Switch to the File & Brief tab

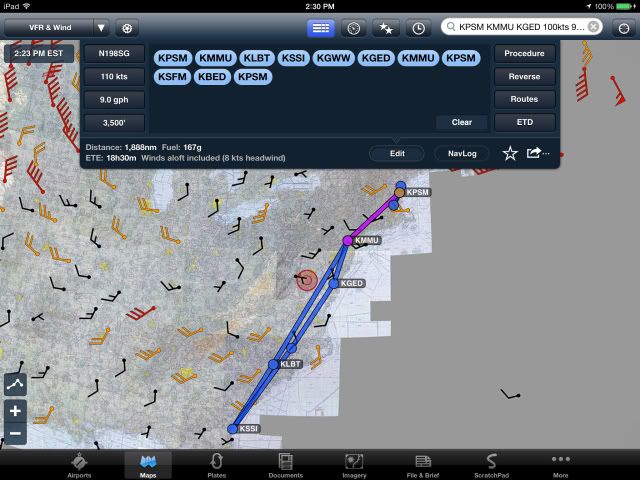423,465
